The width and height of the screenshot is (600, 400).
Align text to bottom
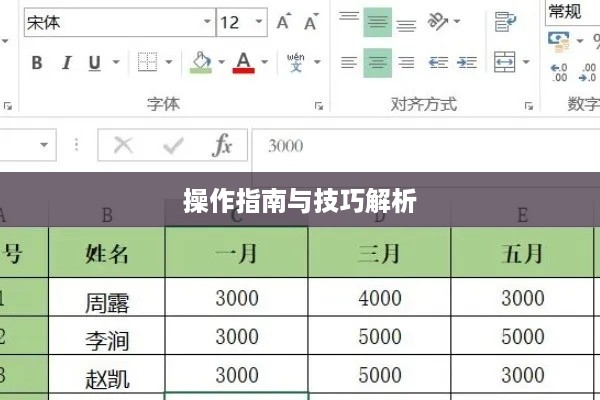pos(406,25)
